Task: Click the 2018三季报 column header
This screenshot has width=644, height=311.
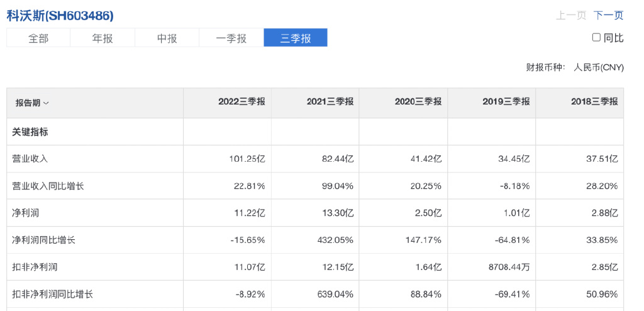Action: 594,102
